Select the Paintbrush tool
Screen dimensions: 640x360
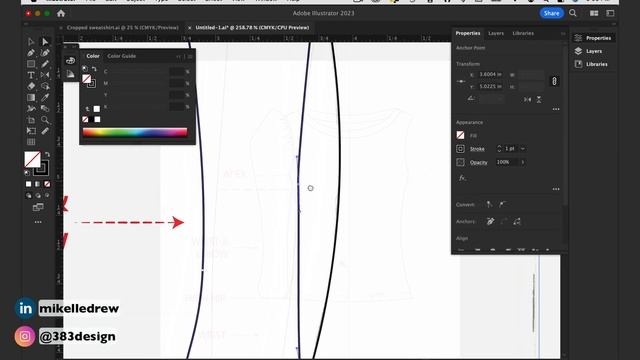pyautogui.click(x=45, y=64)
